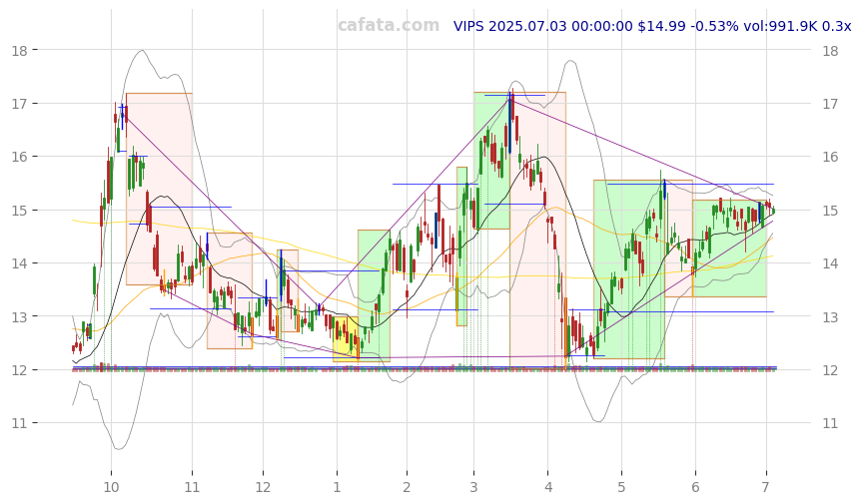Click the right y-axis label 13

[831, 316]
